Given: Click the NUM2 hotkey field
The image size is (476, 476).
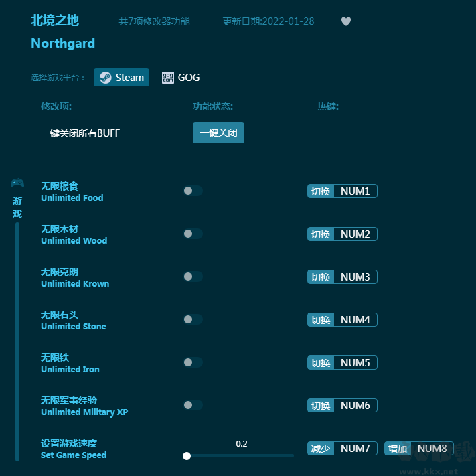Looking at the screenshot, I should (x=355, y=234).
